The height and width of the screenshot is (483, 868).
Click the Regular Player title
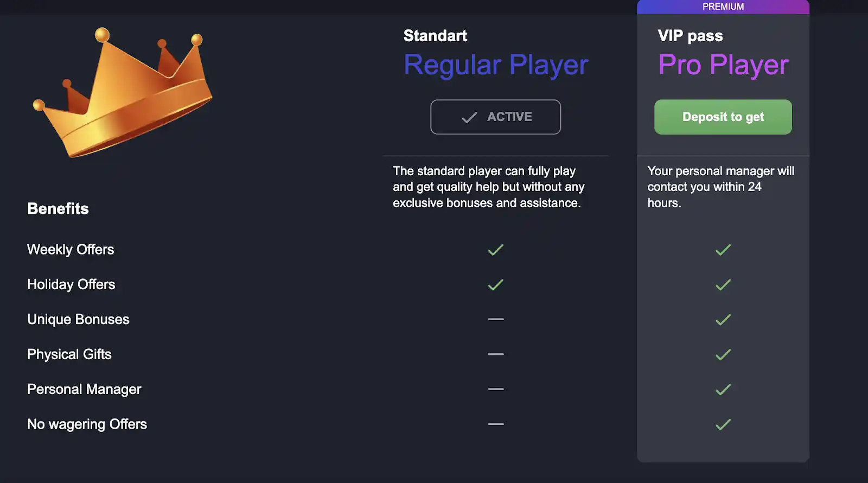click(496, 65)
